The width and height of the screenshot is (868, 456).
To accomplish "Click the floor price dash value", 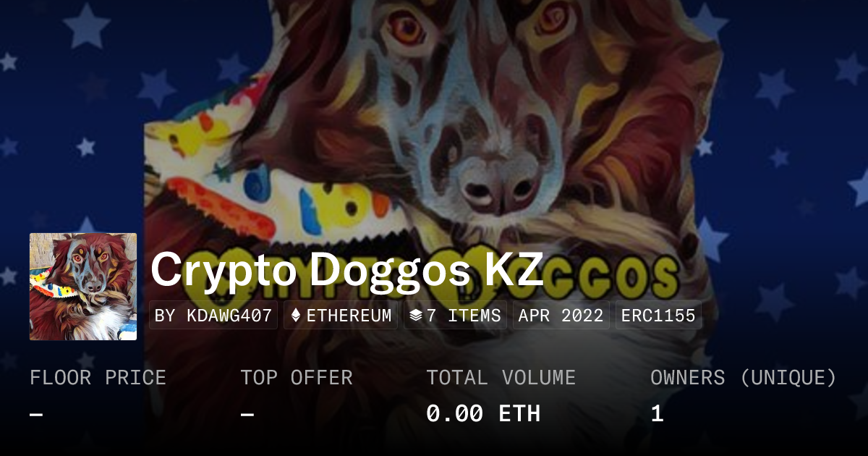I will click(x=37, y=414).
